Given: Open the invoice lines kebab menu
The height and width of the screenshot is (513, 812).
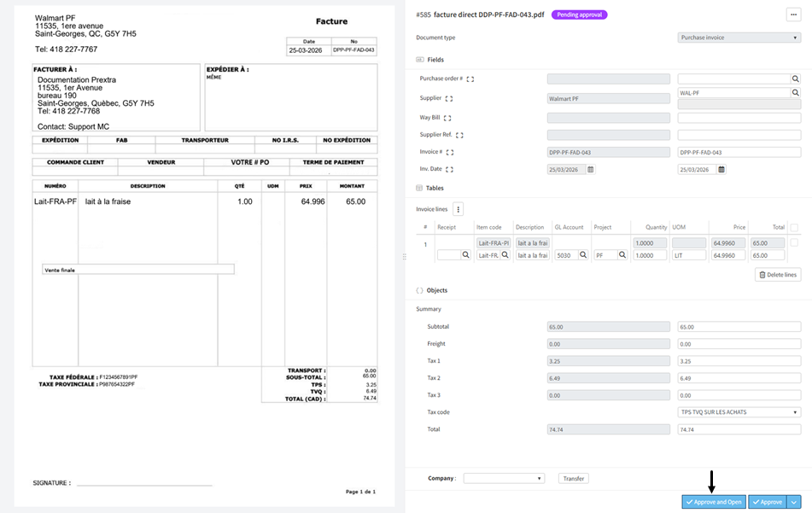Looking at the screenshot, I should tap(459, 210).
